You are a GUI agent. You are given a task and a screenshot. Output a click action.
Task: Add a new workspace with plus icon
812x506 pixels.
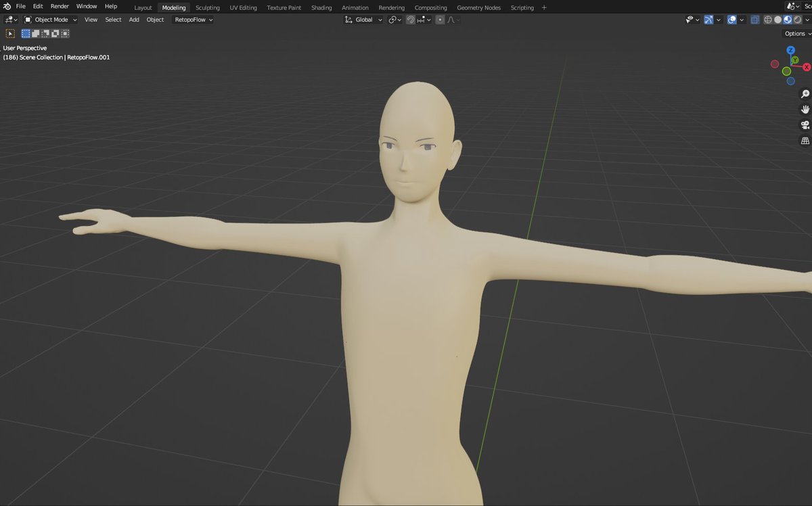click(544, 7)
